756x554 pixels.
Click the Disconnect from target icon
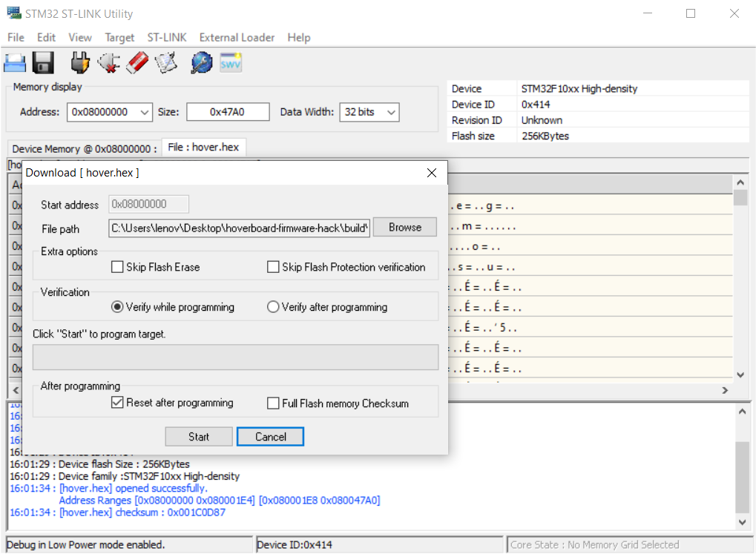click(x=109, y=62)
